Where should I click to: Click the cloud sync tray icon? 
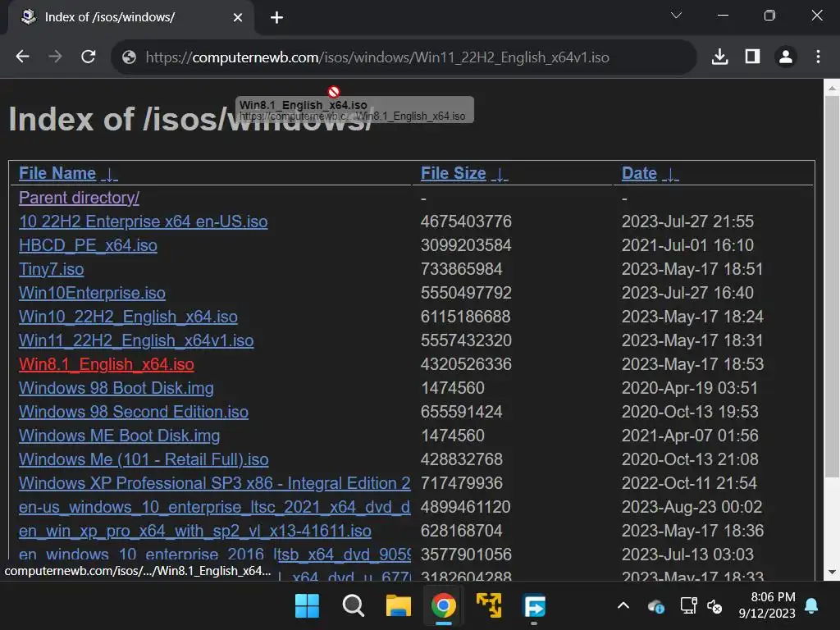655,606
